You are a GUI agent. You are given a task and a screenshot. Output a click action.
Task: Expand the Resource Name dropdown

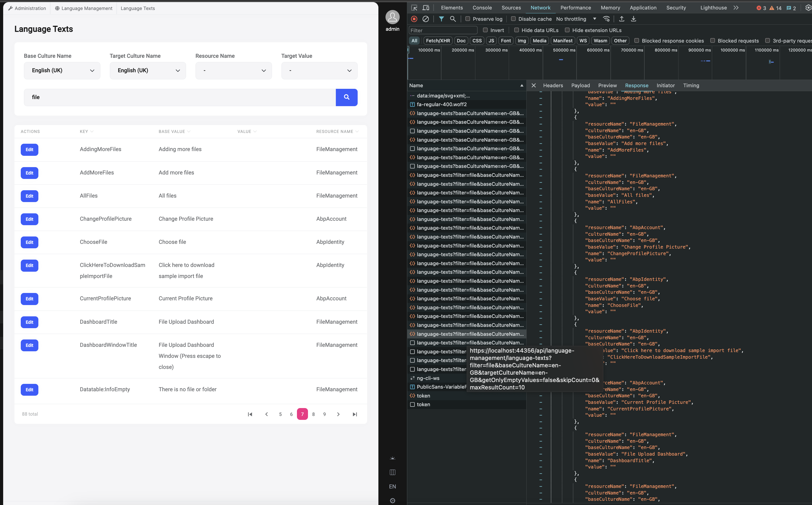tap(233, 70)
